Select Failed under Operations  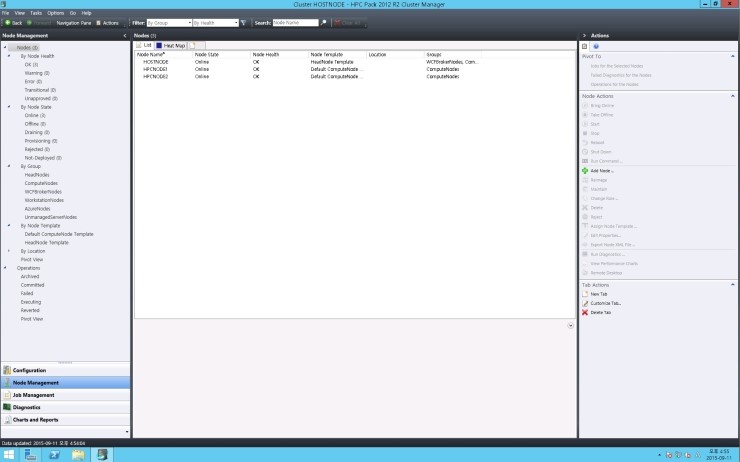[27, 294]
